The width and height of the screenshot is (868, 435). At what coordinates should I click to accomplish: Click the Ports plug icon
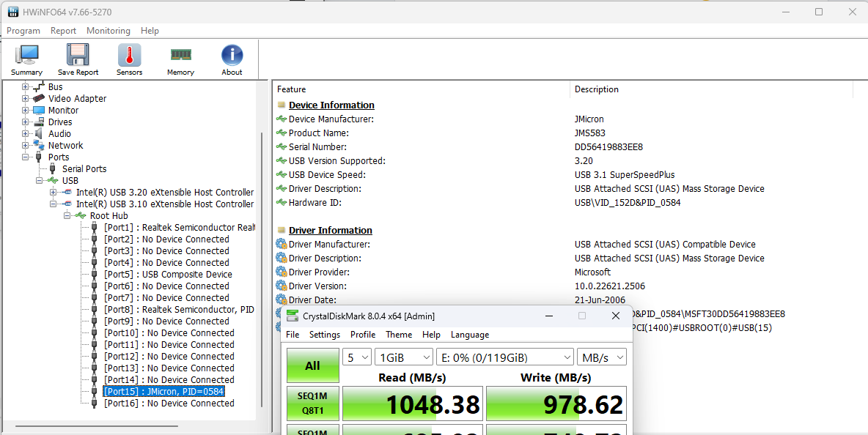coord(38,157)
